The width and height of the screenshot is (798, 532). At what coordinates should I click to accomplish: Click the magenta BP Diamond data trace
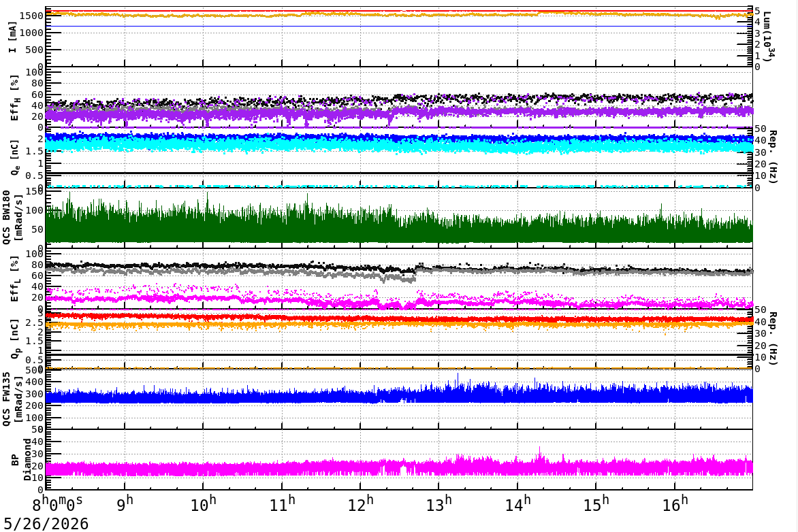pos(398,467)
